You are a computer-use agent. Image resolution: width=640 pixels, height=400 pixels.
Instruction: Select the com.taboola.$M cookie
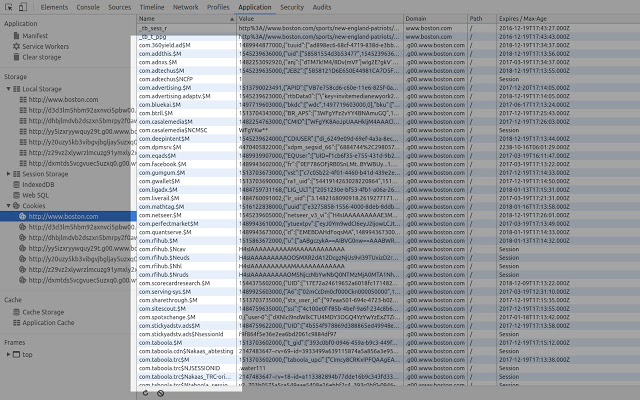coord(160,343)
